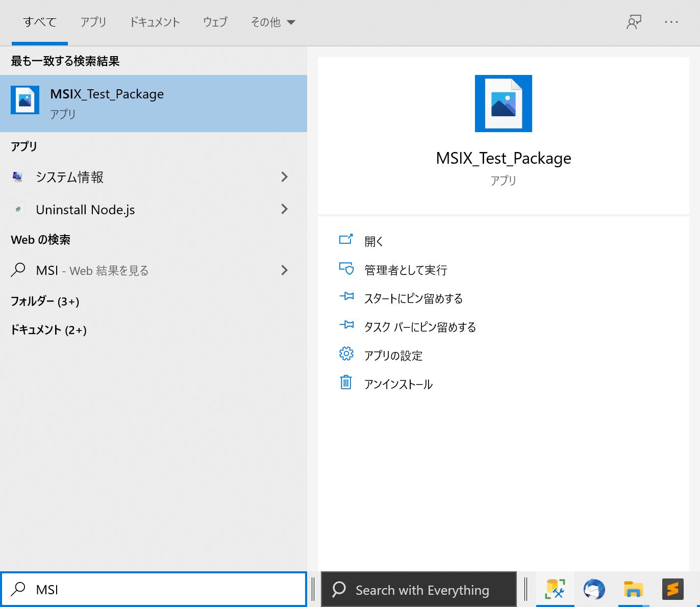Select the MSIX_Test_Package best match result

click(x=154, y=104)
